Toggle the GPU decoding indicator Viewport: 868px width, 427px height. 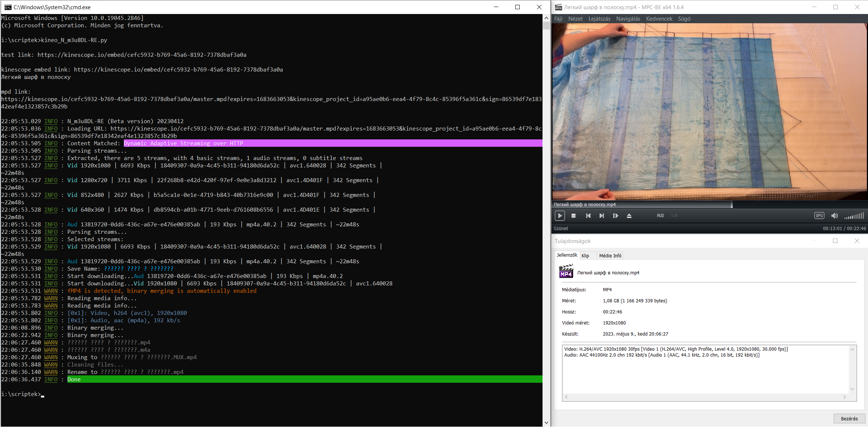tap(819, 216)
